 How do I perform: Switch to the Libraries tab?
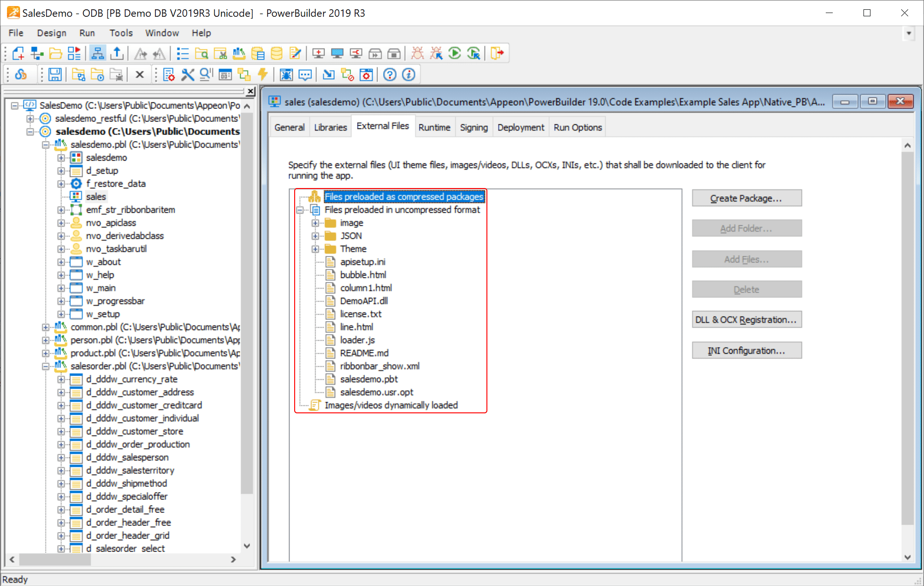pos(330,128)
